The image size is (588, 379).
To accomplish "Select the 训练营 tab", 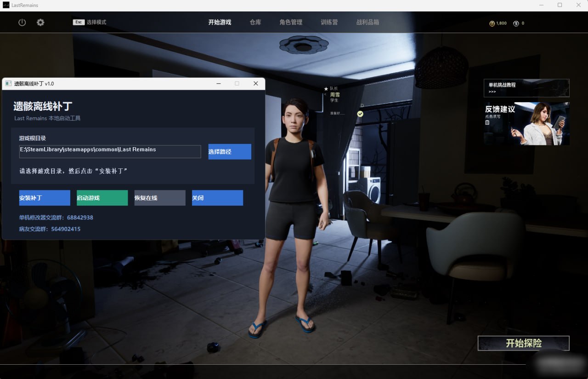I will 329,22.
